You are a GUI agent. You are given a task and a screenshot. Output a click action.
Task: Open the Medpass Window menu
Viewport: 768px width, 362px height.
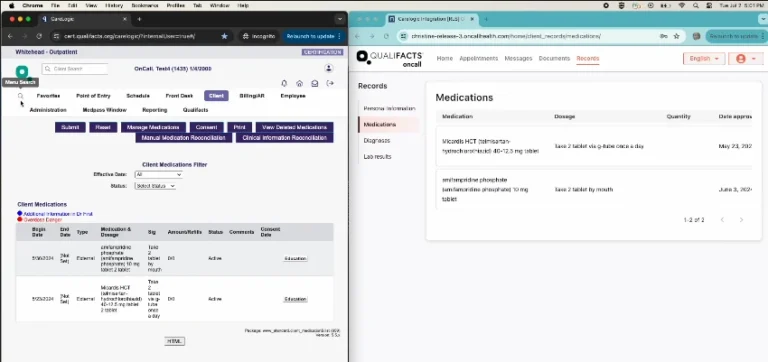pos(104,110)
